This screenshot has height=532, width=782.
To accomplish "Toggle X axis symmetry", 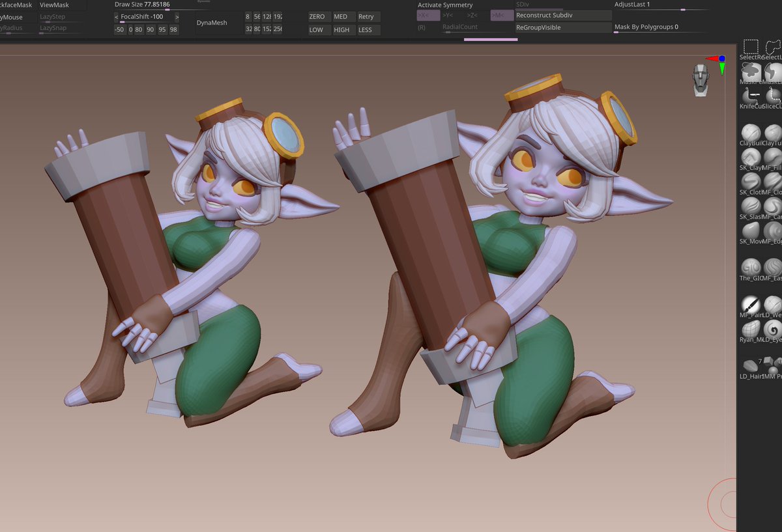I will click(x=428, y=15).
